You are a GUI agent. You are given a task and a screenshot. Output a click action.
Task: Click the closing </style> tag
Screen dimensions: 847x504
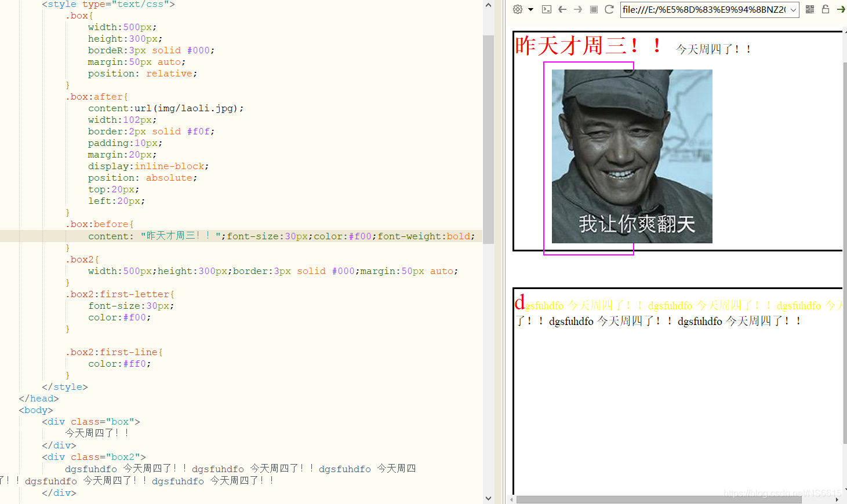tap(65, 387)
